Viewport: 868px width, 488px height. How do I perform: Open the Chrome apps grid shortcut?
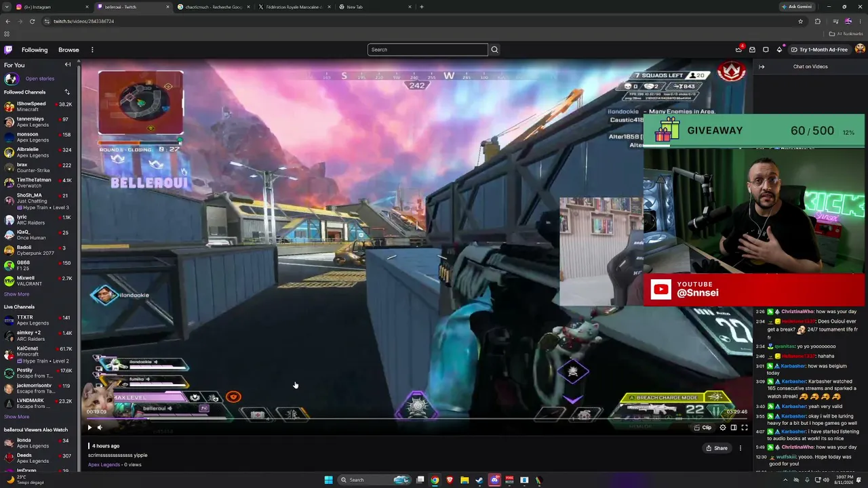click(7, 34)
